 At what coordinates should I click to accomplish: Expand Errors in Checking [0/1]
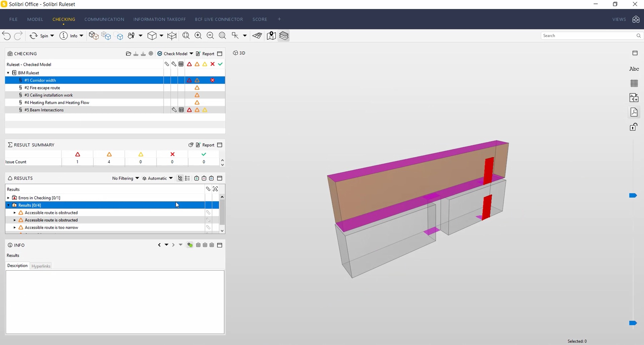pyautogui.click(x=8, y=198)
